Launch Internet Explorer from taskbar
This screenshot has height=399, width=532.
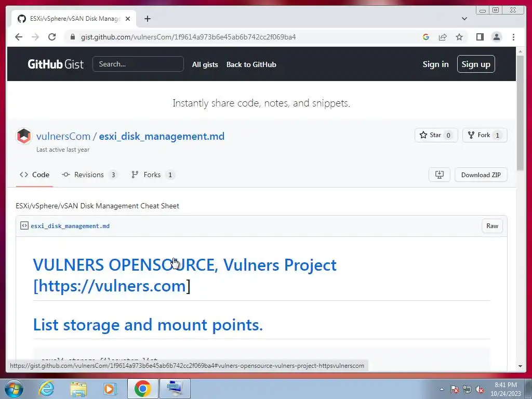point(46,389)
